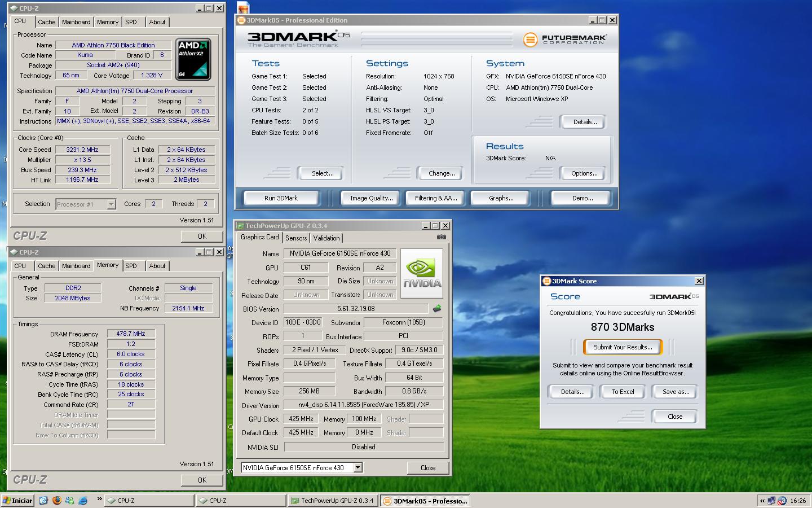Open the Processor #1 selection dropdown
The image size is (812, 508).
pyautogui.click(x=111, y=204)
